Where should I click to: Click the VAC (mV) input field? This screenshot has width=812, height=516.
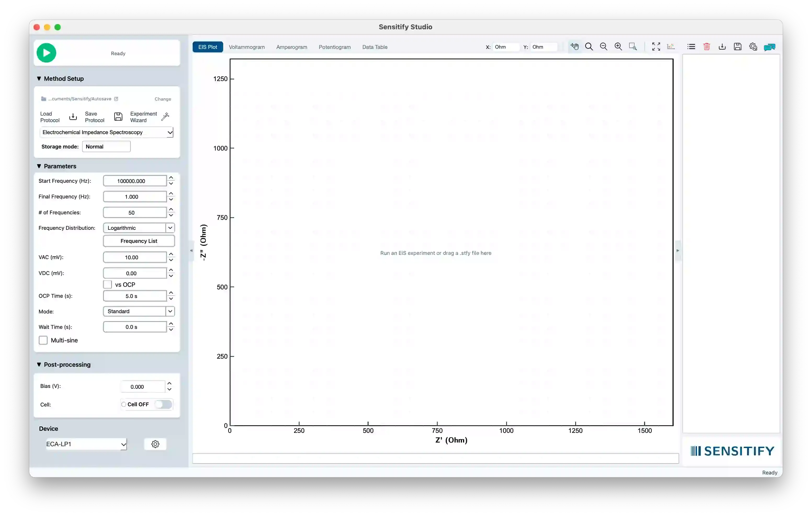[x=134, y=257]
